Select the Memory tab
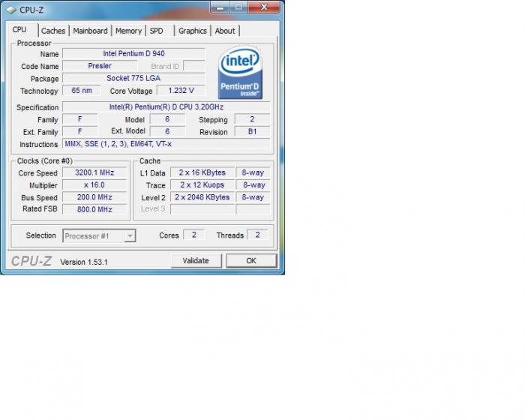Viewport: 525px width, 420px height. click(128, 31)
